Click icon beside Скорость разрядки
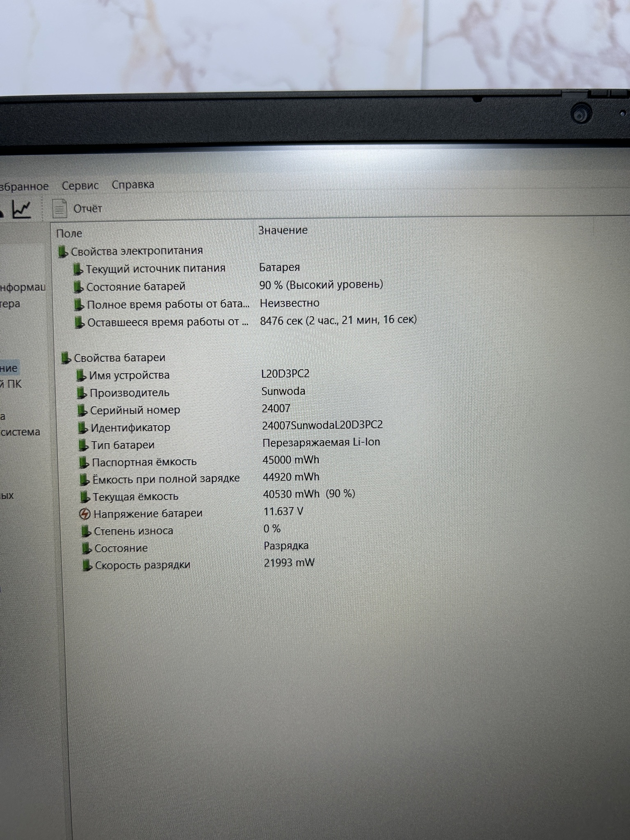 (87, 566)
